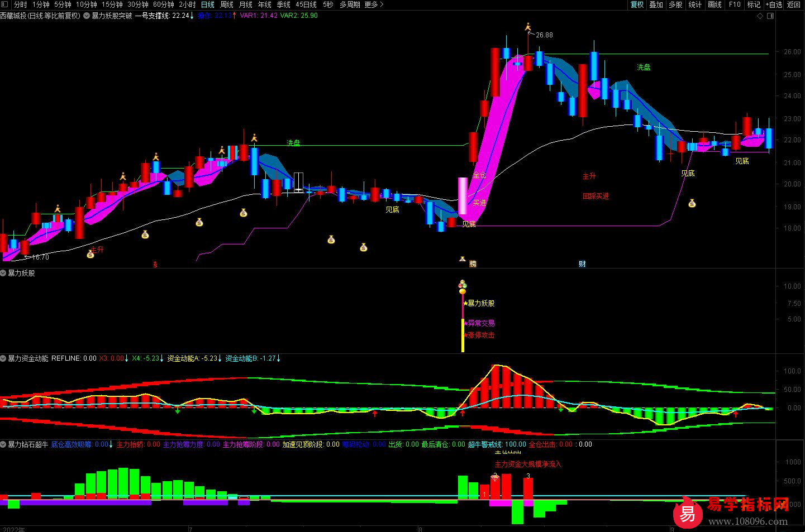805x532 pixels.
Task: Click the 超牛警戒线: 100.00 value
Action: [497, 444]
